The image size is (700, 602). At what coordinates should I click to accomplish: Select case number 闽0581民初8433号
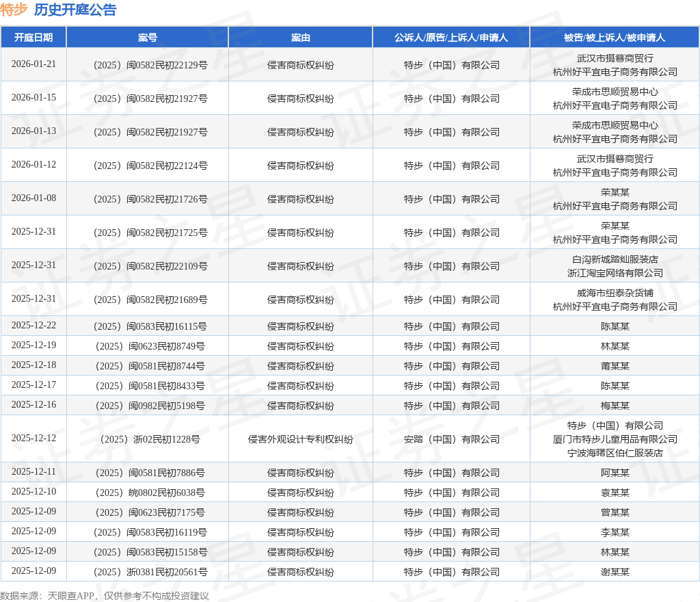(150, 386)
